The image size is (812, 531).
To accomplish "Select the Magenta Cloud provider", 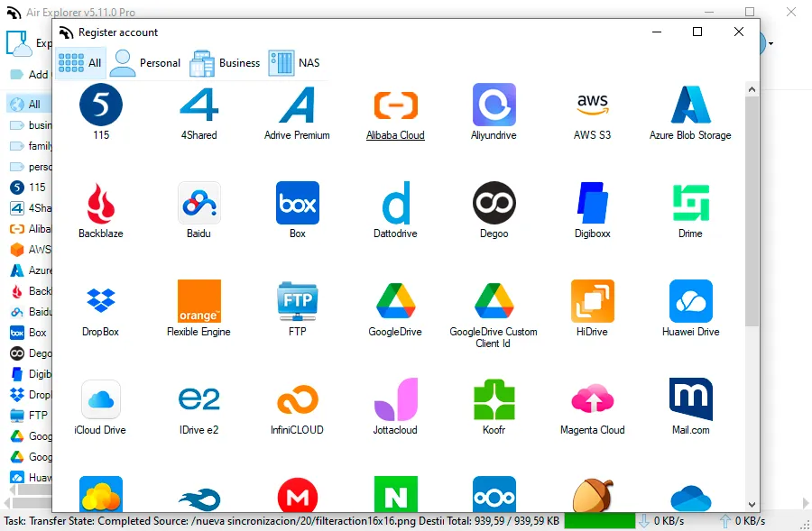I will (x=593, y=399).
